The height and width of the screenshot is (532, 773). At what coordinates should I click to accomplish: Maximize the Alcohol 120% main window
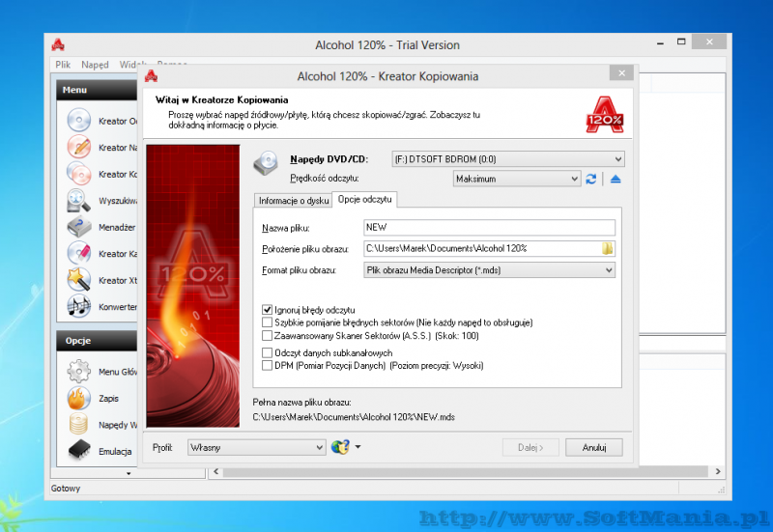tap(681, 42)
